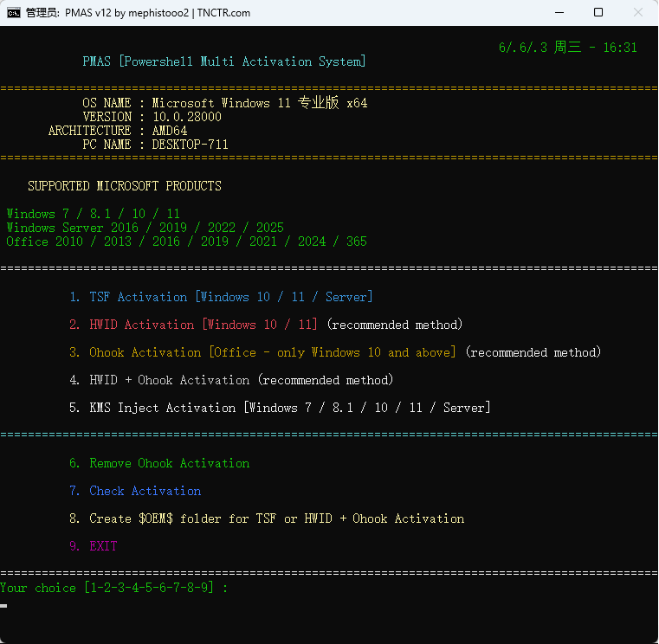Click the PC NAME DESKTOP-711 line

pos(155,145)
